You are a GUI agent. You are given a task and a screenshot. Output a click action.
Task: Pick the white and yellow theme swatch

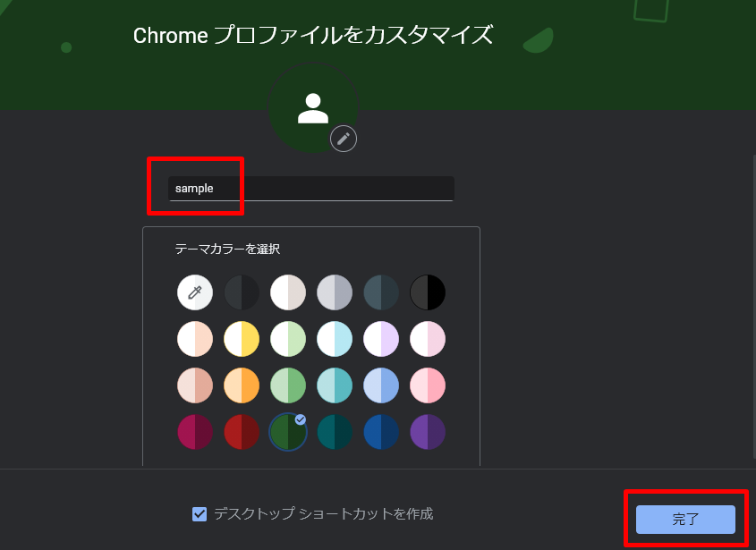coord(242,339)
